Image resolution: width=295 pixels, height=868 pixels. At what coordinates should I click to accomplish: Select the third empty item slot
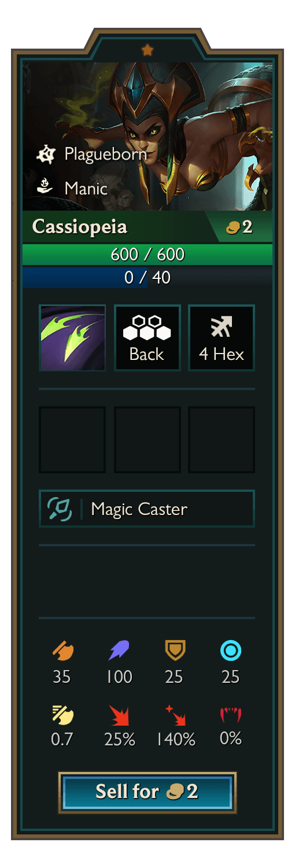tap(222, 440)
